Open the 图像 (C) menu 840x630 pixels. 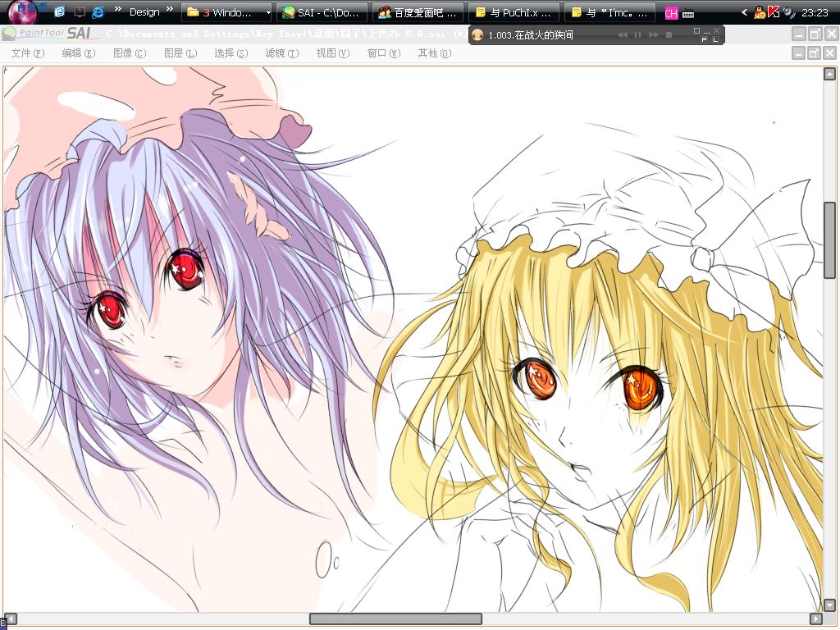[x=130, y=53]
